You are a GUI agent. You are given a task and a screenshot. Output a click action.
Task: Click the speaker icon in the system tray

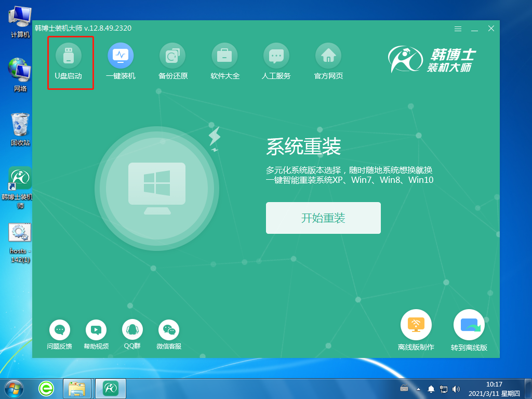[x=456, y=388]
